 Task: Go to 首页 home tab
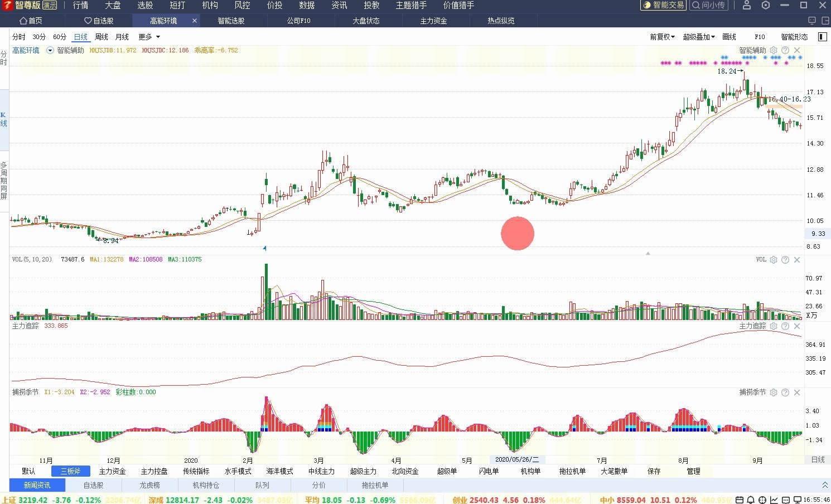(31, 21)
